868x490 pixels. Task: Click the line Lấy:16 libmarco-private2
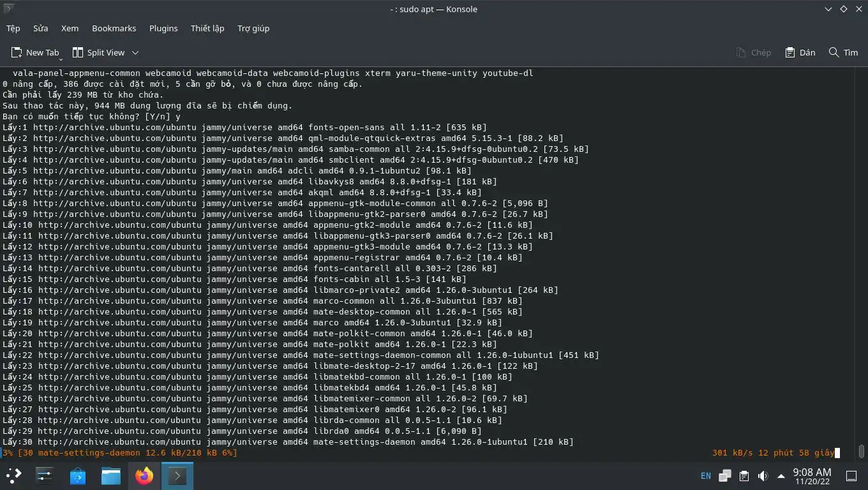coord(280,290)
